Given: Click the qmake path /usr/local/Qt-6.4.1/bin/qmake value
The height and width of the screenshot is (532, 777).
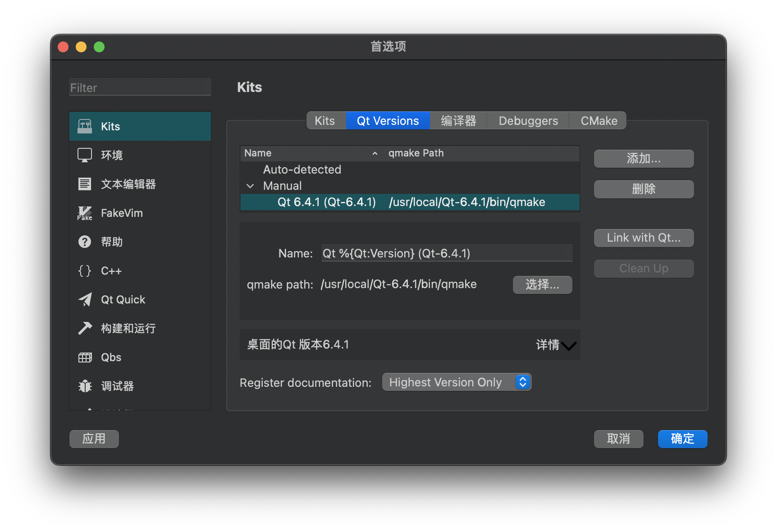Looking at the screenshot, I should 398,284.
